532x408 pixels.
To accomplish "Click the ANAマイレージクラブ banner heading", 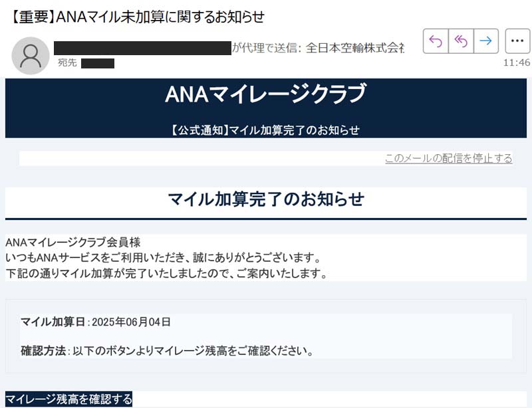I will pyautogui.click(x=265, y=94).
